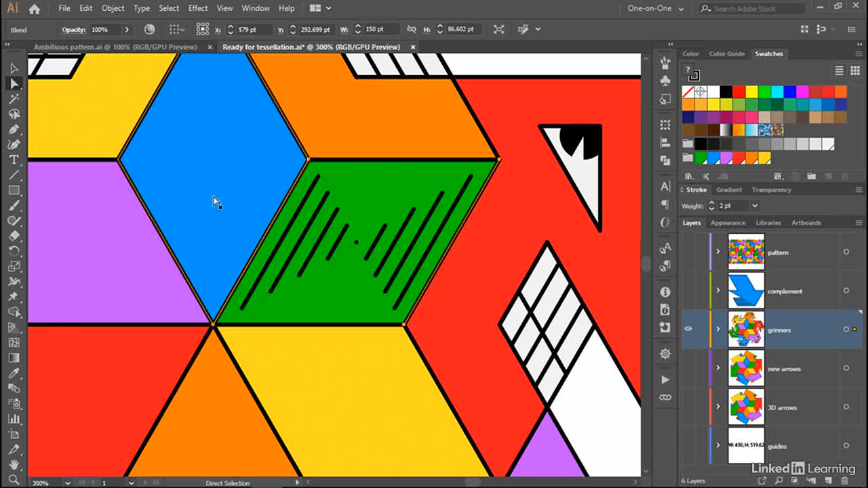Click the Opacity label link
Viewport: 868px width, 488px height.
(x=73, y=30)
